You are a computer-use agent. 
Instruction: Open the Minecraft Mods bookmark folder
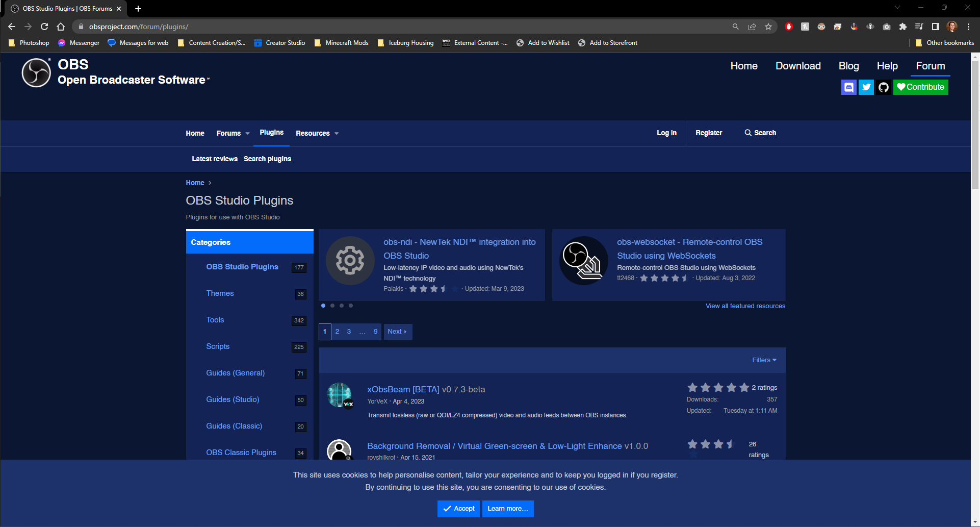341,43
